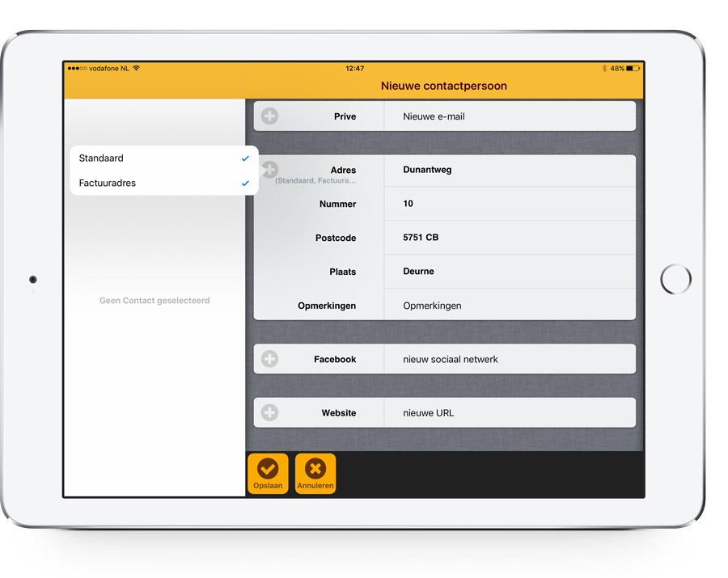This screenshot has height=578, width=728.
Task: Tap the plus icon beside Website
Action: (x=269, y=412)
